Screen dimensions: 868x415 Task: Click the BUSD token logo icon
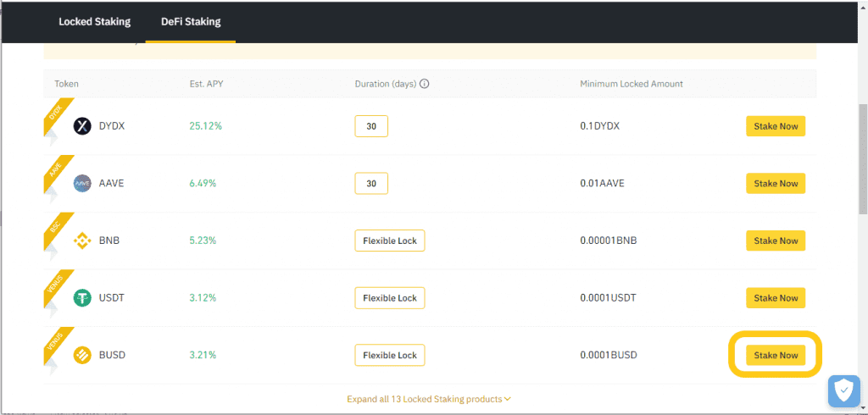82,355
